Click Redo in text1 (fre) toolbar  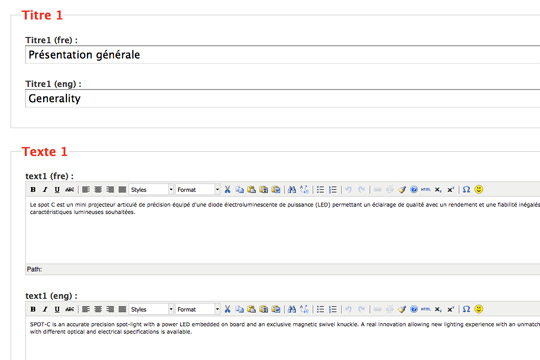[x=361, y=189]
